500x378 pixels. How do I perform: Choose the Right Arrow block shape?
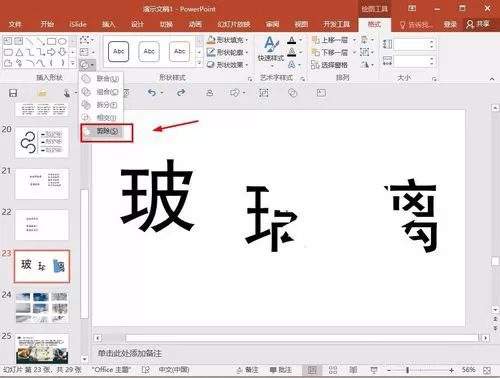[x=51, y=52]
